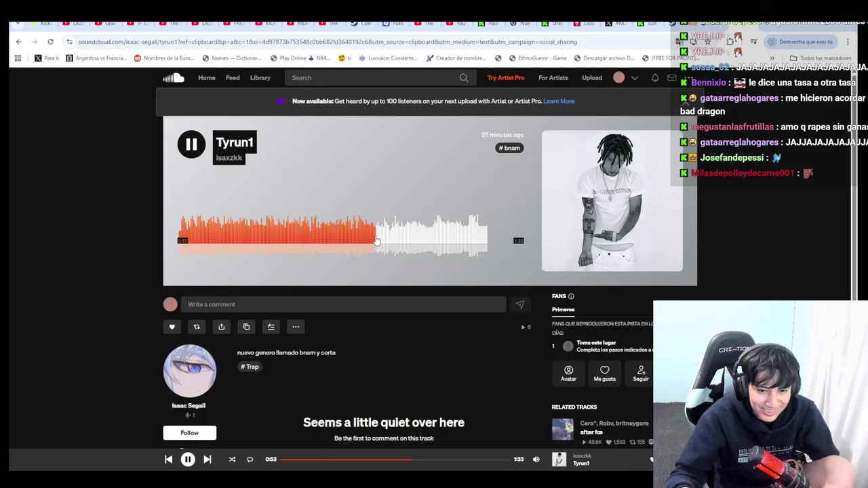Screen dimensions: 868x488
Task: Open the Feed nav item
Action: 233,78
